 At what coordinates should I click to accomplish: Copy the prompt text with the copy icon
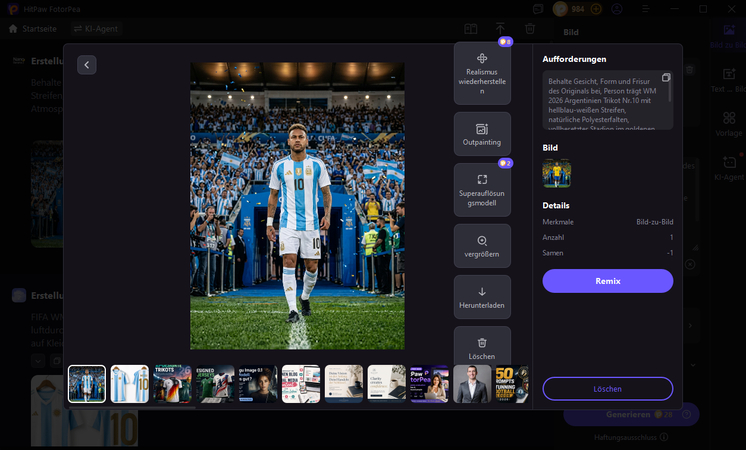(666, 78)
